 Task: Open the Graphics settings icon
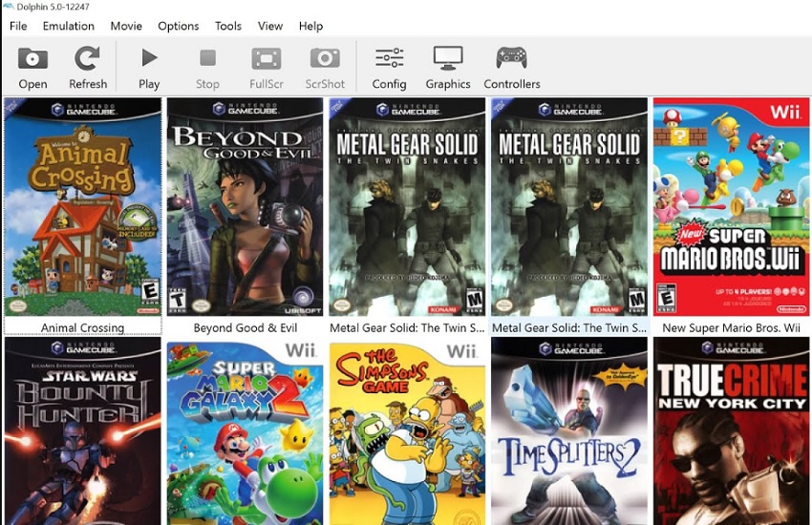(x=448, y=59)
